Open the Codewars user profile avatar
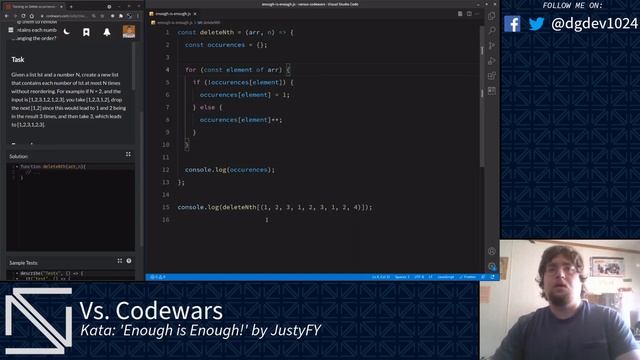 pyautogui.click(x=129, y=31)
